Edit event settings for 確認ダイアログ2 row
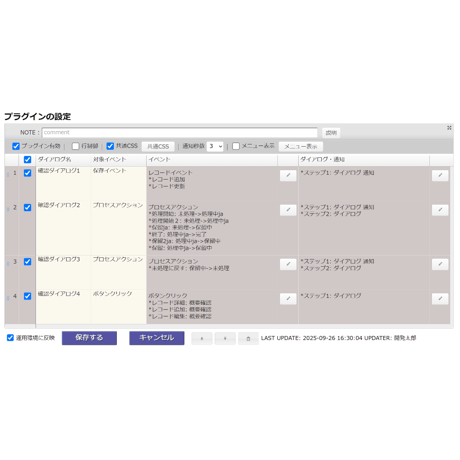The width and height of the screenshot is (460, 460). click(x=288, y=210)
